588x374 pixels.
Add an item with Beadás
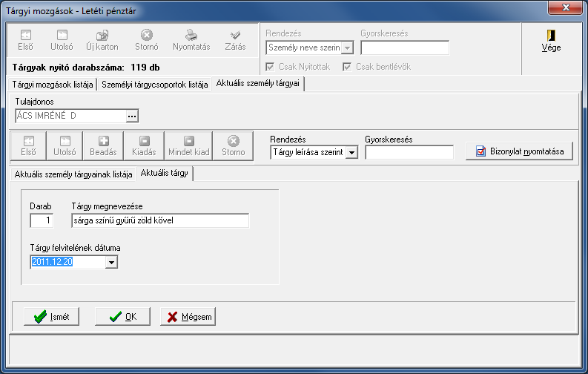coord(103,146)
